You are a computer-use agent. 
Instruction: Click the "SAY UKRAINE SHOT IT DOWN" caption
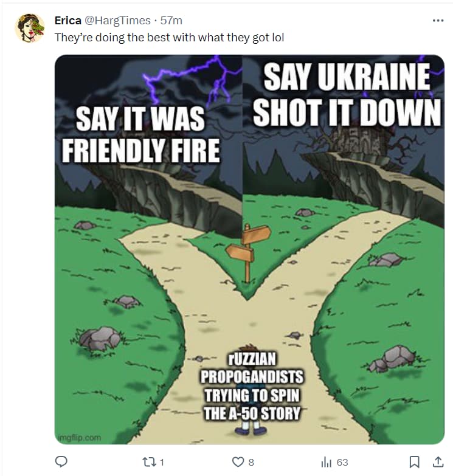(347, 94)
